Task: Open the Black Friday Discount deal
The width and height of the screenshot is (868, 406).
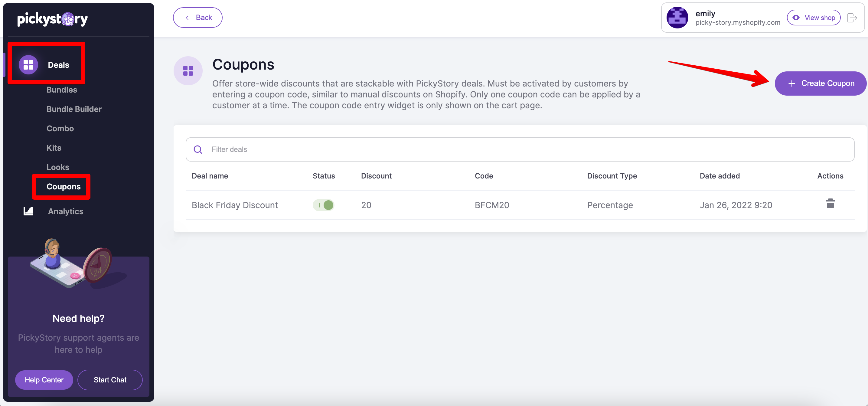Action: [x=234, y=205]
